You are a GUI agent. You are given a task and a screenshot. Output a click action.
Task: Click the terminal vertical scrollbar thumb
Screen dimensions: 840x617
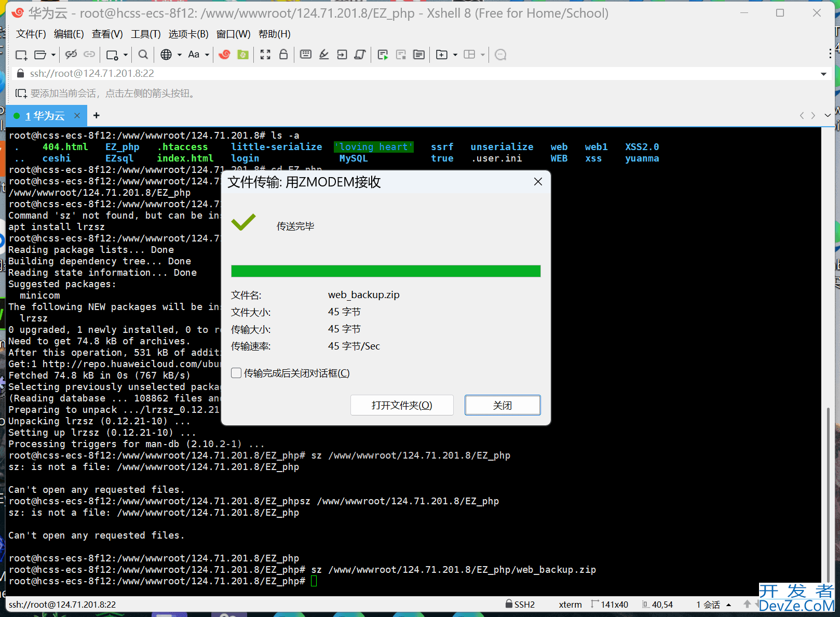pos(827,494)
